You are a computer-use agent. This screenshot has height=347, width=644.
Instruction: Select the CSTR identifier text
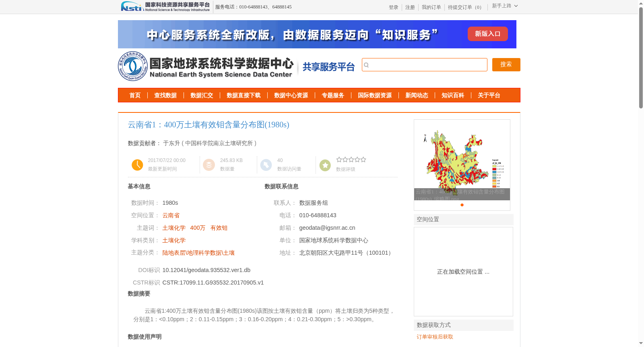(213, 283)
